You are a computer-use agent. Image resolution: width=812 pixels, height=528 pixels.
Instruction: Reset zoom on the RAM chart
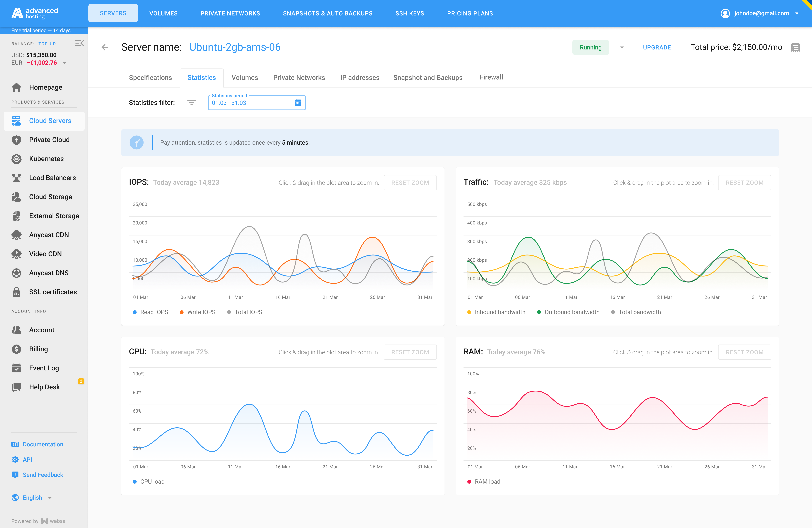[744, 352]
